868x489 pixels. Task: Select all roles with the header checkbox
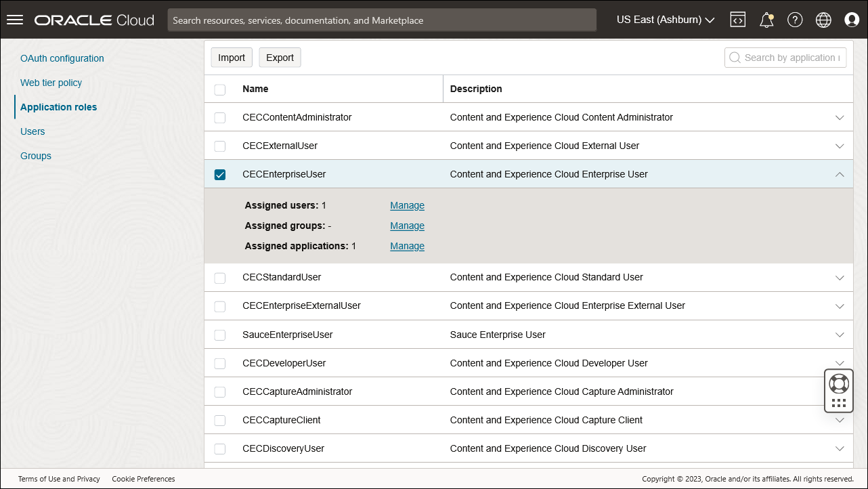coord(219,89)
